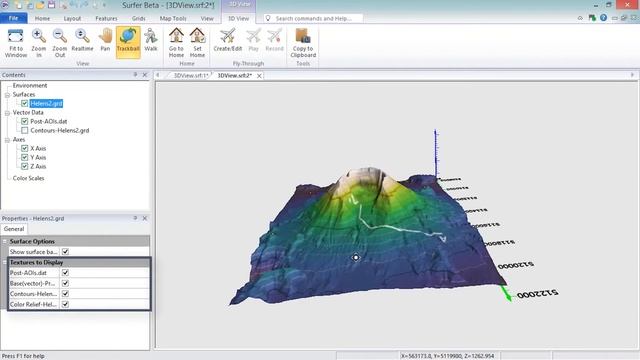The image size is (640, 360).
Task: Open the Map Tools ribbon tab
Action: [x=173, y=18]
